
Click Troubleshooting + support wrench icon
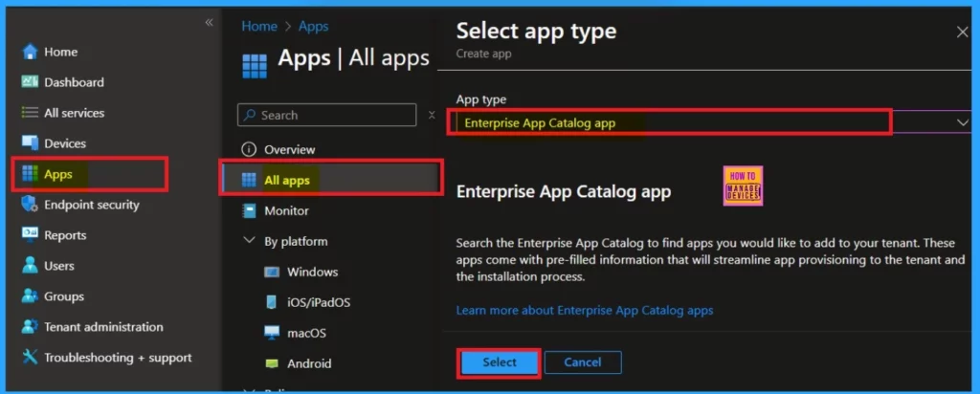click(x=30, y=357)
